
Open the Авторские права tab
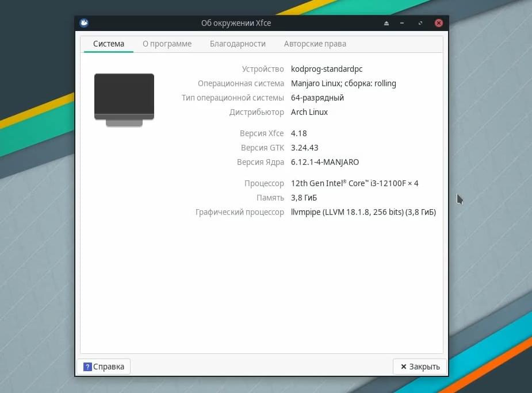315,44
